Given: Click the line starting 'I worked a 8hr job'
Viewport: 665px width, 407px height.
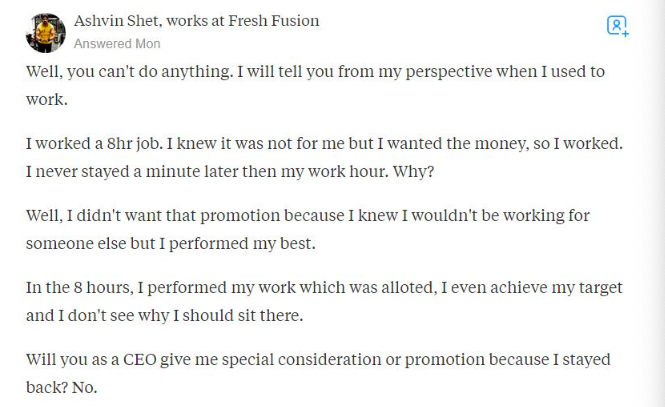Looking at the screenshot, I should 324,143.
